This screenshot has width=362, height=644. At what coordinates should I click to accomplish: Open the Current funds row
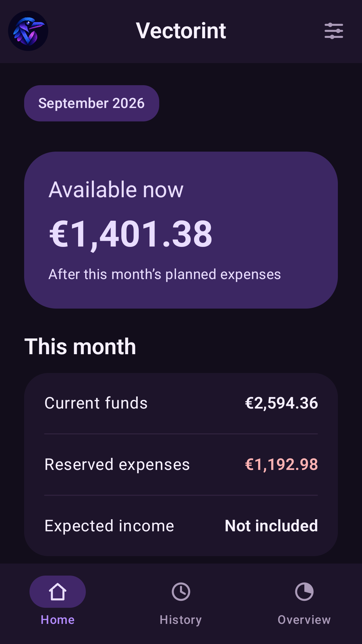point(181,403)
